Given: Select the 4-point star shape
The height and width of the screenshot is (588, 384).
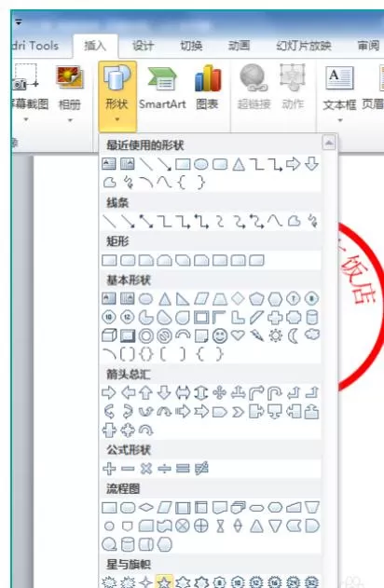Looking at the screenshot, I should pyautogui.click(x=146, y=582).
